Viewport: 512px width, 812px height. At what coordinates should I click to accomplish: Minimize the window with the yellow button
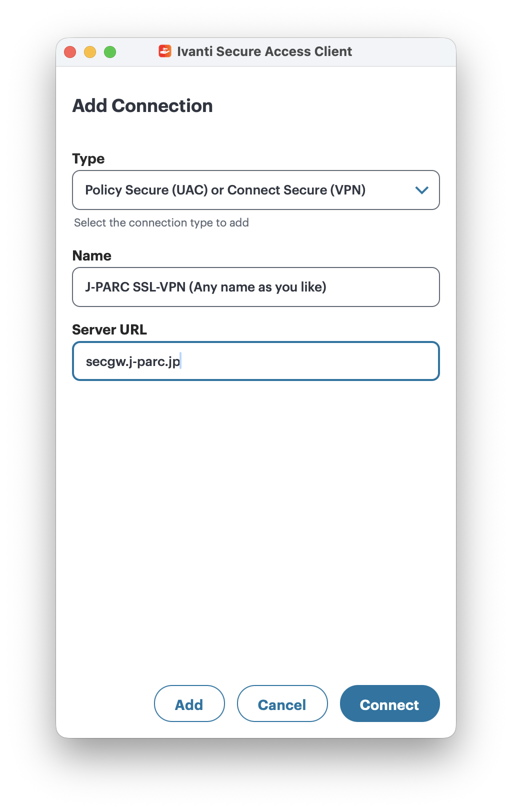coord(90,52)
